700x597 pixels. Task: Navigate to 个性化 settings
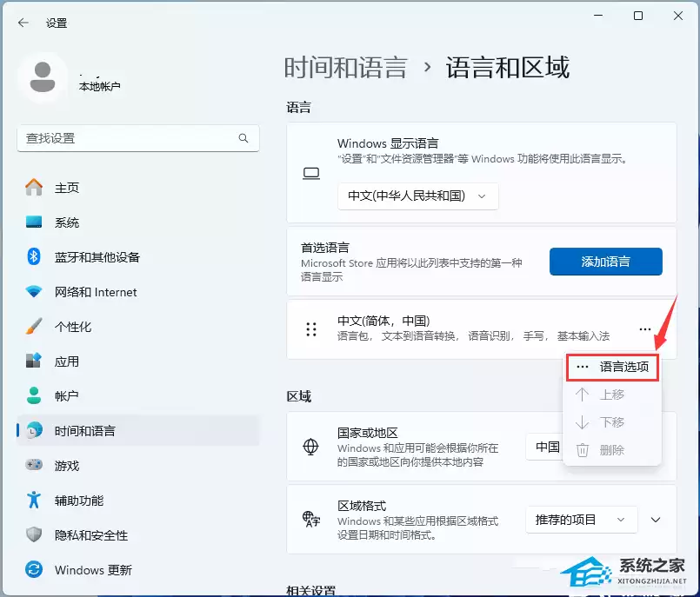click(138, 327)
